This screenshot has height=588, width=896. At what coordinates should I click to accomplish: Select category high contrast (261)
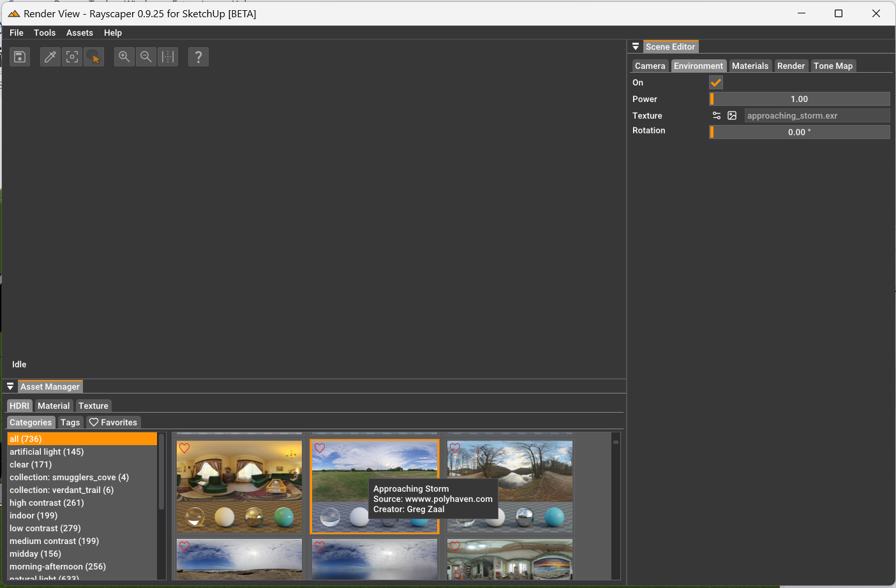82,503
